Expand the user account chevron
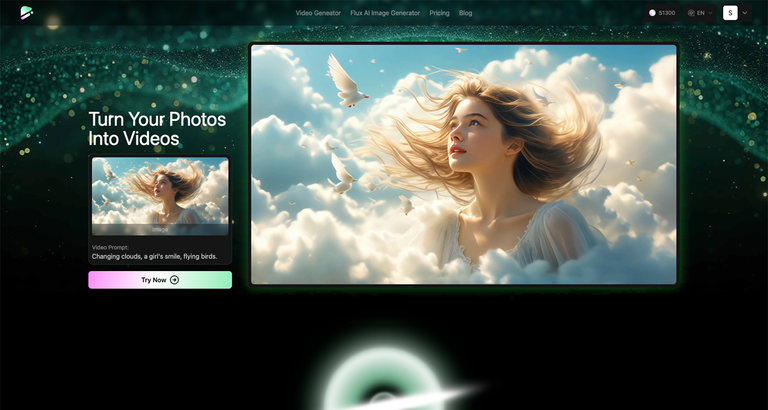 tap(745, 13)
